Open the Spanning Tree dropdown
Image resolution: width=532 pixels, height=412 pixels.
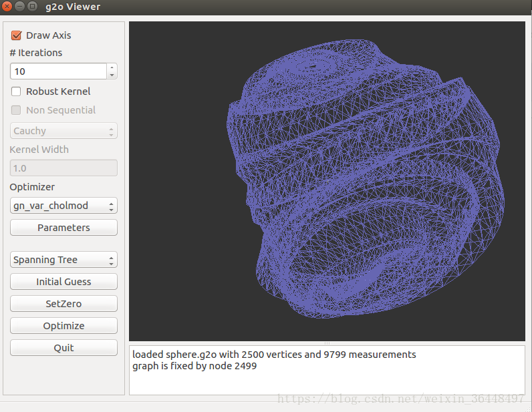pyautogui.click(x=63, y=260)
